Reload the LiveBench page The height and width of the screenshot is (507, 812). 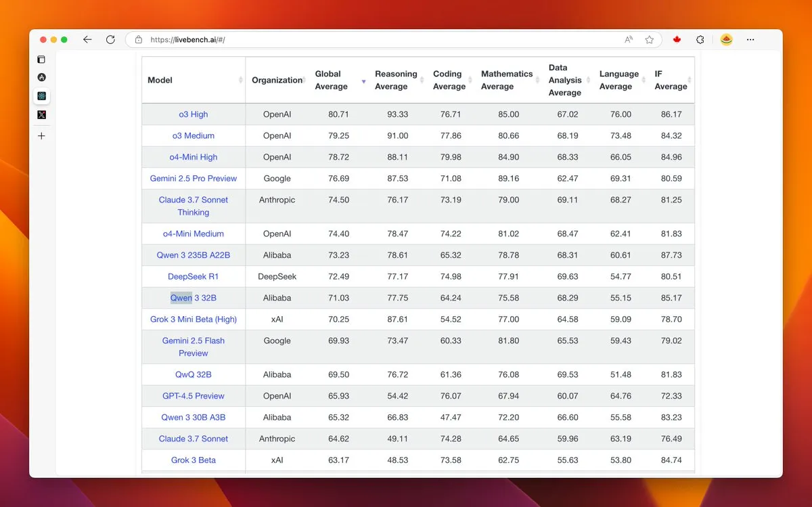[110, 40]
